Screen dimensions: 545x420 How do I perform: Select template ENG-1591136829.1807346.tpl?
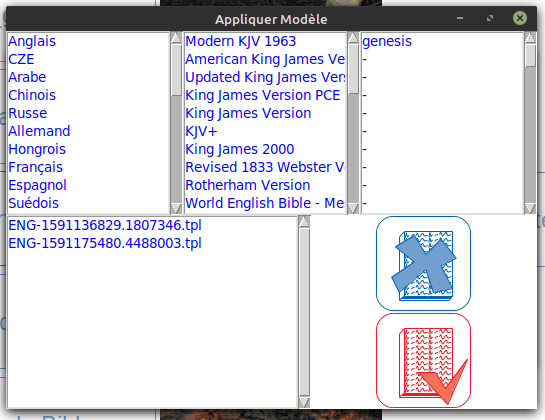click(x=105, y=225)
